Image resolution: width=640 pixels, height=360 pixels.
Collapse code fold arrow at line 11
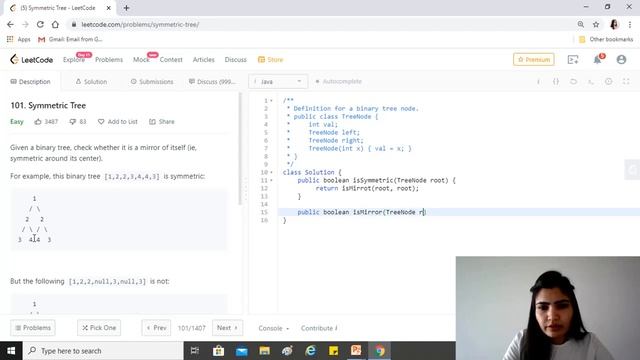click(271, 180)
